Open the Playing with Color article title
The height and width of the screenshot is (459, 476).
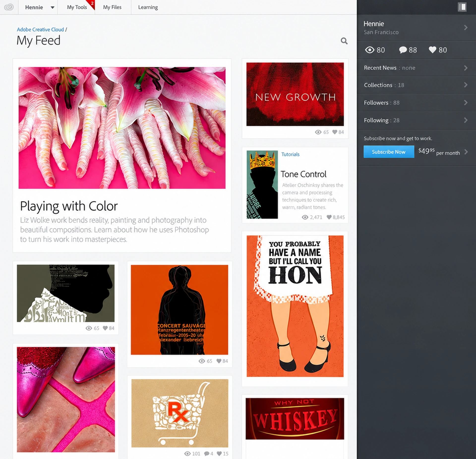[x=69, y=206]
